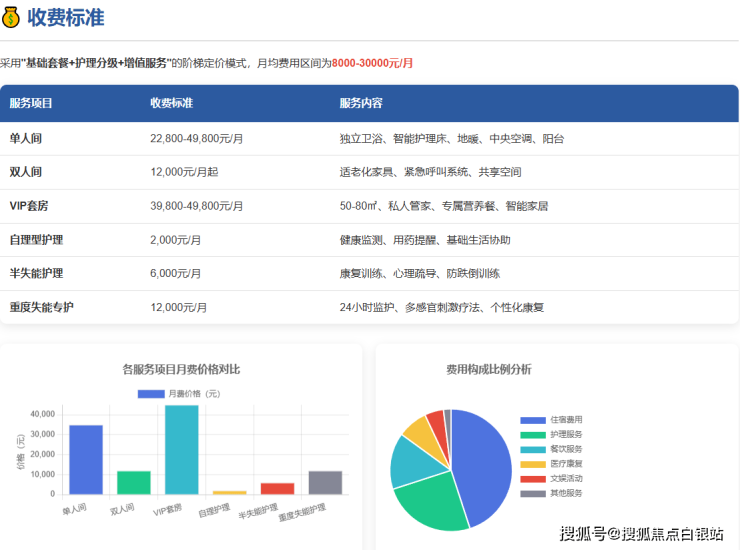Viewport: 740px width, 550px height.
Task: Click the large blue slice of the pie chart
Action: [480, 465]
